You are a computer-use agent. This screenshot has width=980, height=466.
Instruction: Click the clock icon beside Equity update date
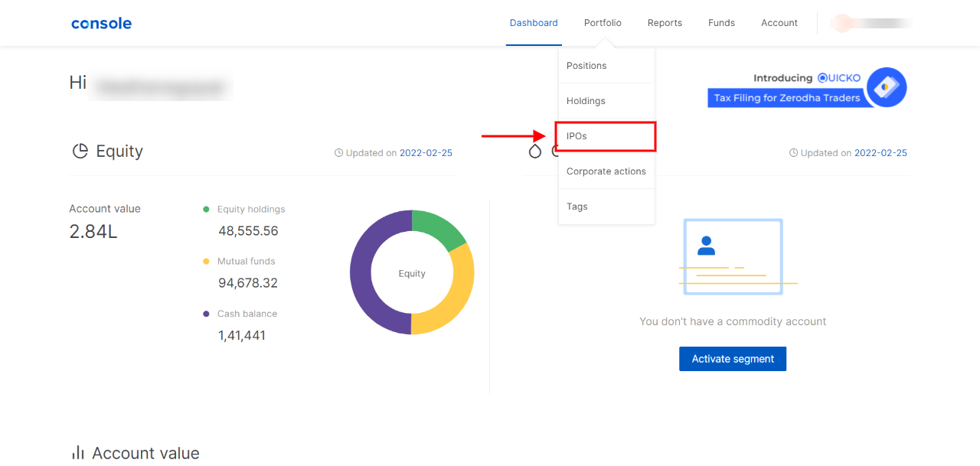tap(338, 153)
